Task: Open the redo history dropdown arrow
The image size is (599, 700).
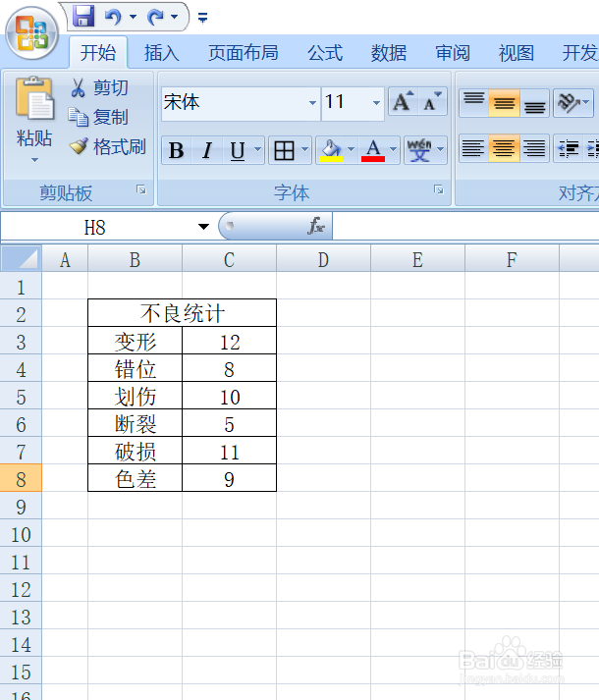Action: pyautogui.click(x=175, y=17)
